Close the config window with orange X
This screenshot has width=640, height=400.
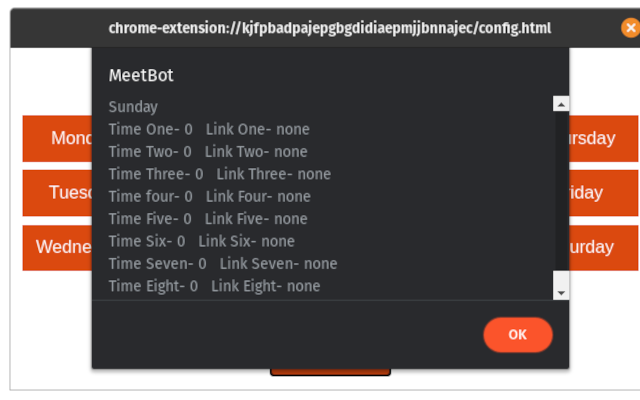[631, 28]
